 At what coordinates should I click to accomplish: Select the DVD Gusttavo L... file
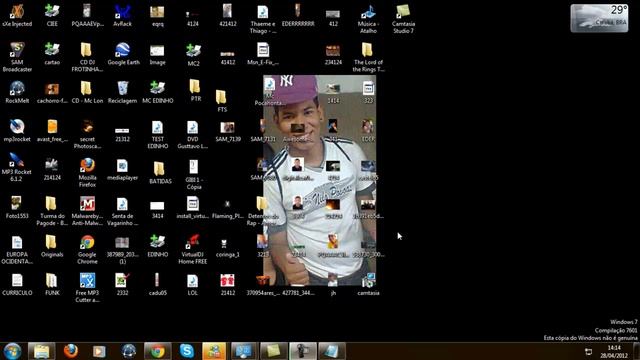193,134
